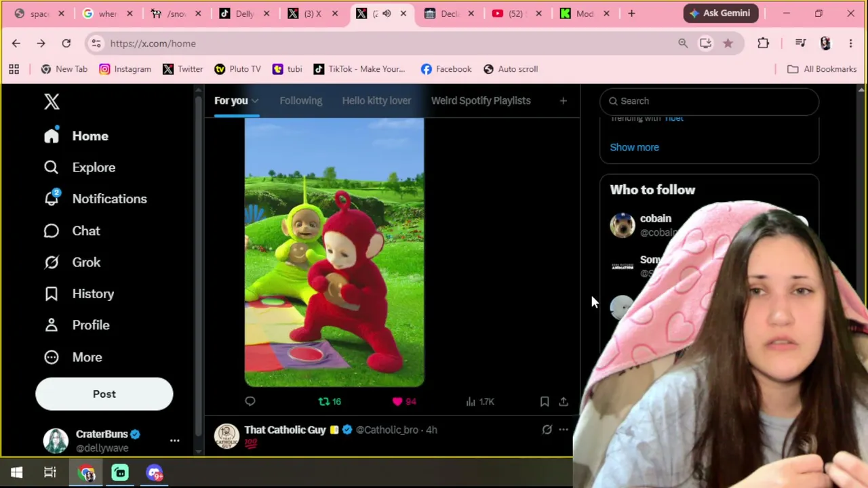View site information icon beside the URL
Screen dimensions: 868x488
[96, 43]
